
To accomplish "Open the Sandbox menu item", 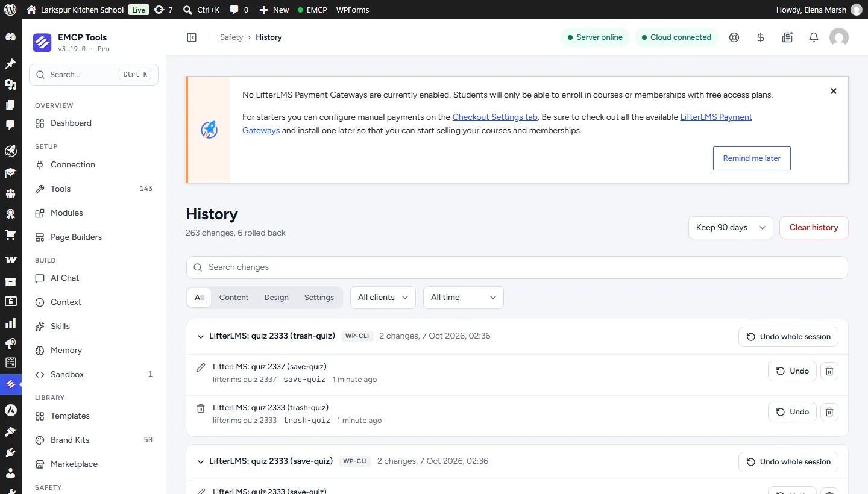I will [x=93, y=374].
